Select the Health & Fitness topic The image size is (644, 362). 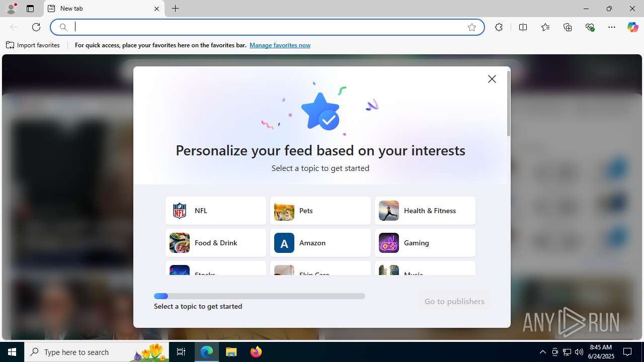(x=425, y=211)
